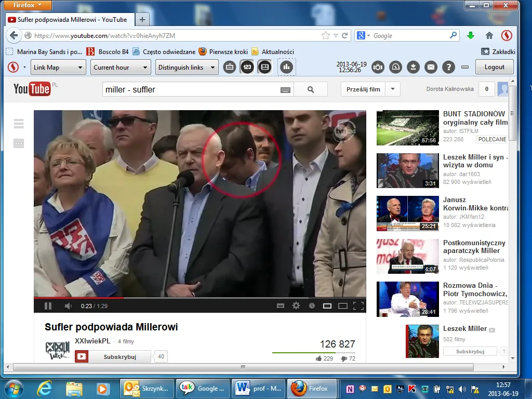Click the camera screenshot icon in toolbar
The height and width of the screenshot is (399, 532).
tap(378, 67)
